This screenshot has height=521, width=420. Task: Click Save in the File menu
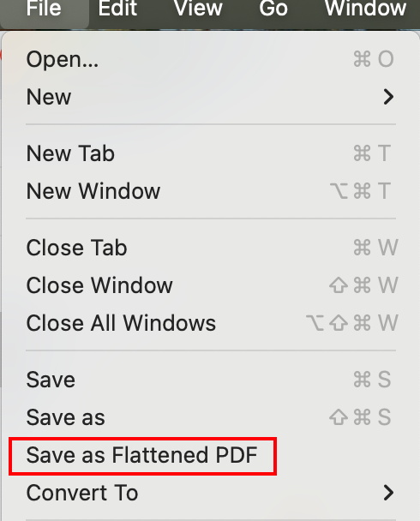pos(211,380)
